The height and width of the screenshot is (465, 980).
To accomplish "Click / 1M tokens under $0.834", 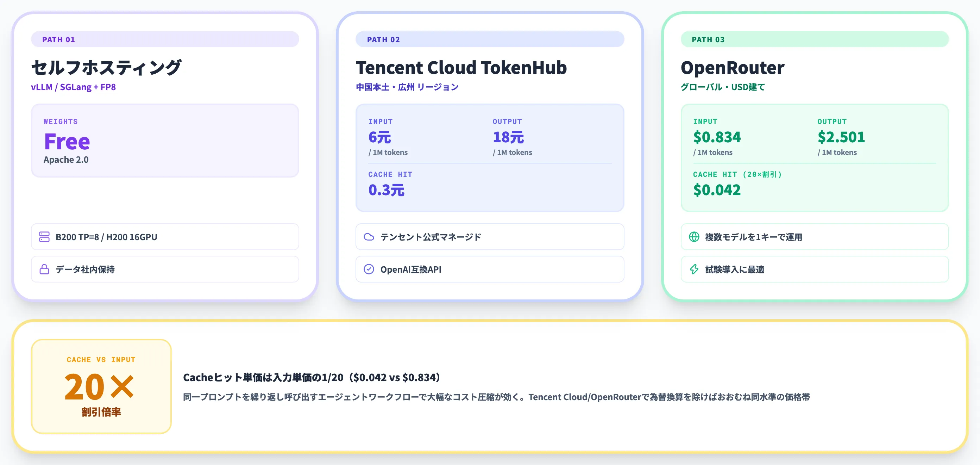I will pyautogui.click(x=713, y=152).
